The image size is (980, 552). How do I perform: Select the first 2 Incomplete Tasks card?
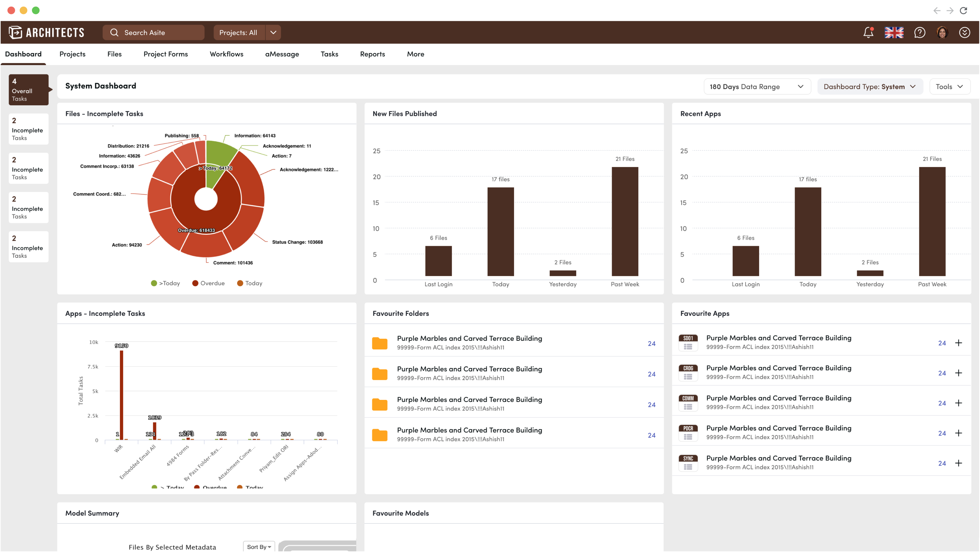point(29,129)
